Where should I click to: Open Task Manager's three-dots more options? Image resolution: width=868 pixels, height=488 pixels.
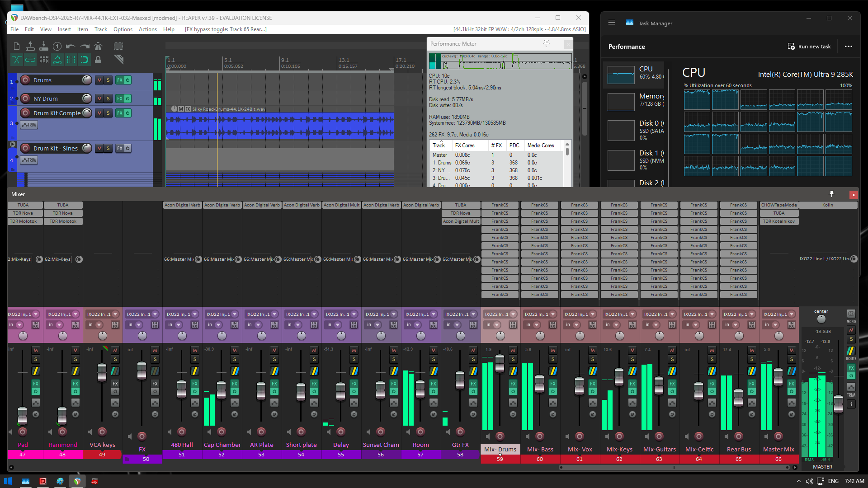tap(848, 47)
